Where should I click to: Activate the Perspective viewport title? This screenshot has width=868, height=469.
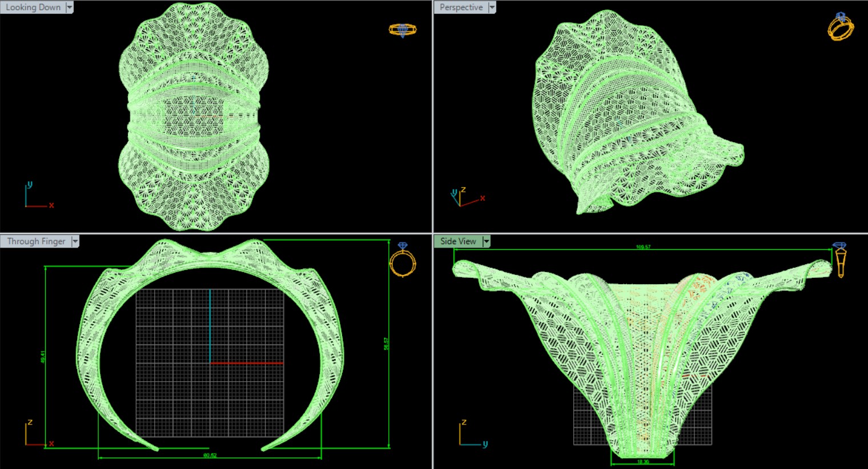coord(461,7)
